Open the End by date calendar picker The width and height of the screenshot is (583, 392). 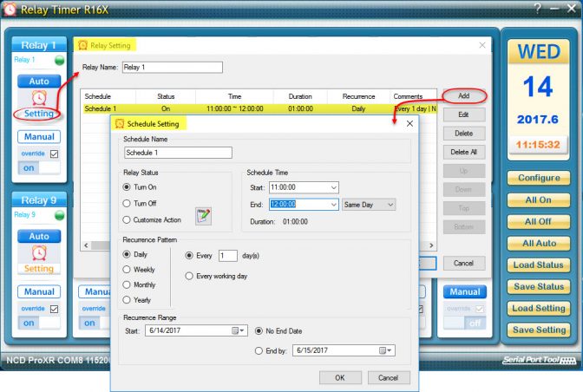[385, 350]
